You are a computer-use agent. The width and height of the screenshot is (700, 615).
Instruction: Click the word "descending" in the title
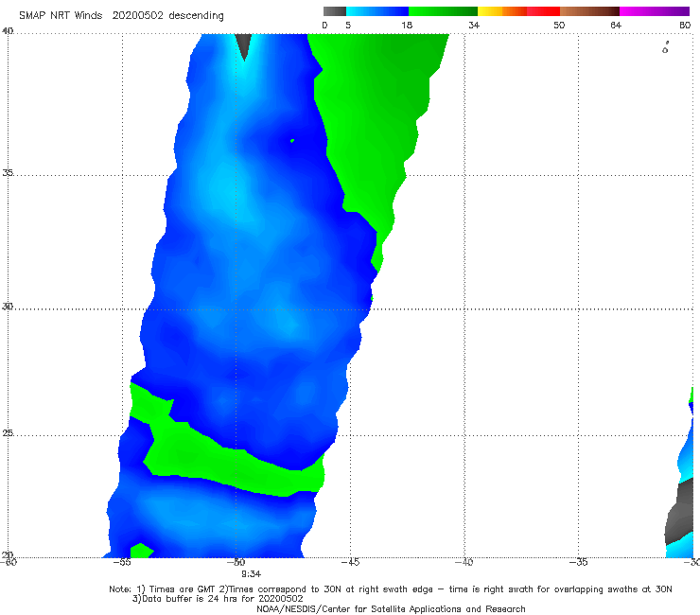(196, 16)
